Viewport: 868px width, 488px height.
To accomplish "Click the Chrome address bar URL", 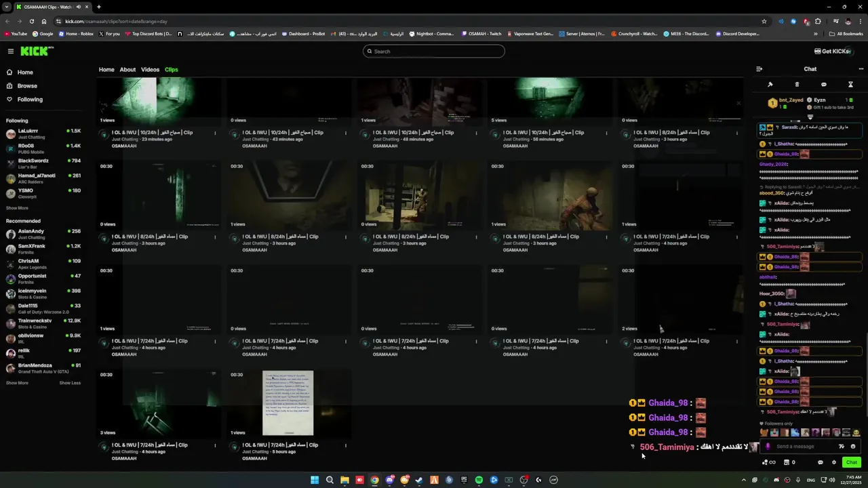I will [116, 21].
